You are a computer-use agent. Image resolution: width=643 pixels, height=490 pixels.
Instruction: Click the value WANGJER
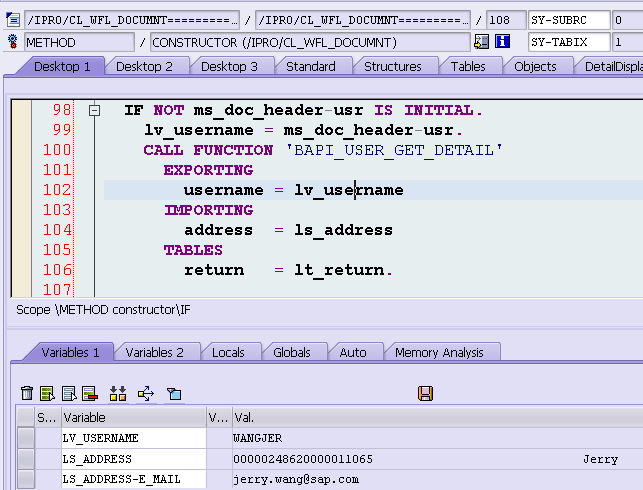click(x=258, y=438)
